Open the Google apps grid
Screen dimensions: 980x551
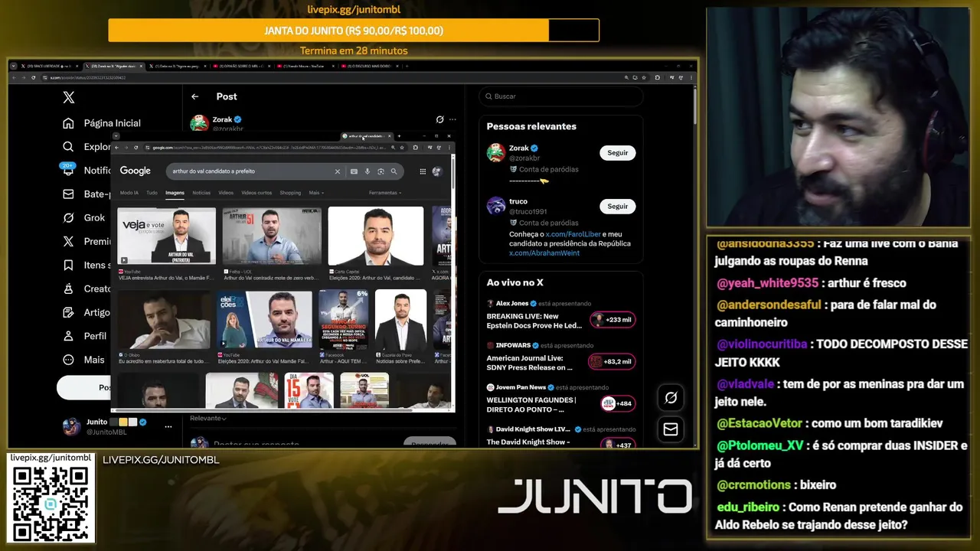[x=422, y=171]
